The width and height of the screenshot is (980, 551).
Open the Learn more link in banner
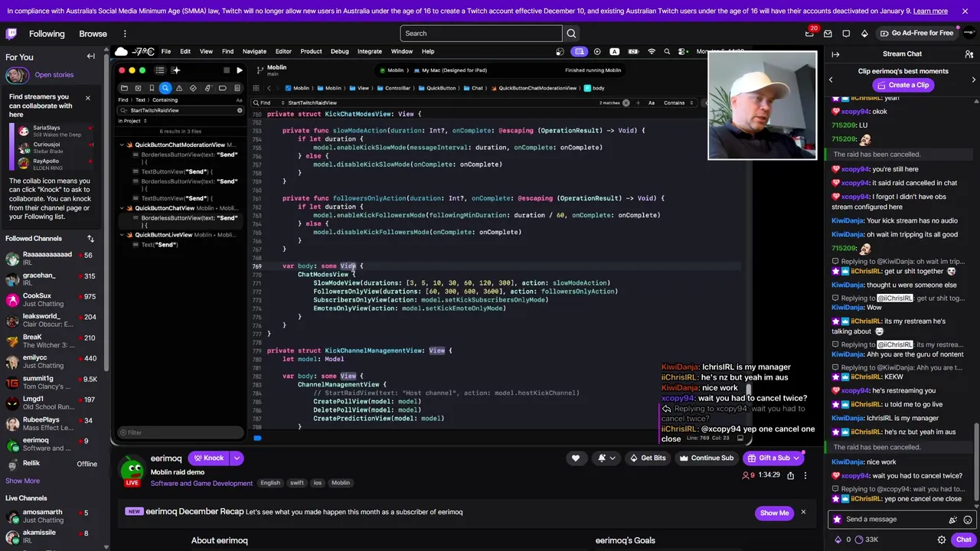coord(930,11)
